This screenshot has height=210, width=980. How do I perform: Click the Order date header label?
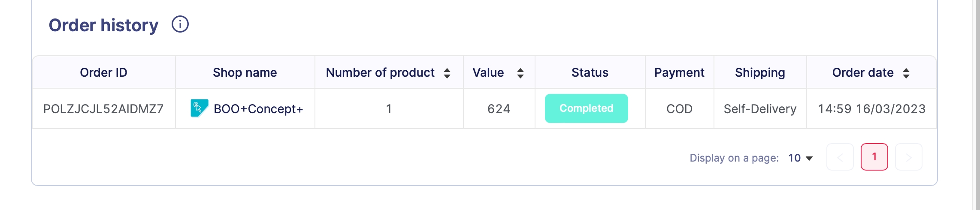[x=863, y=72]
